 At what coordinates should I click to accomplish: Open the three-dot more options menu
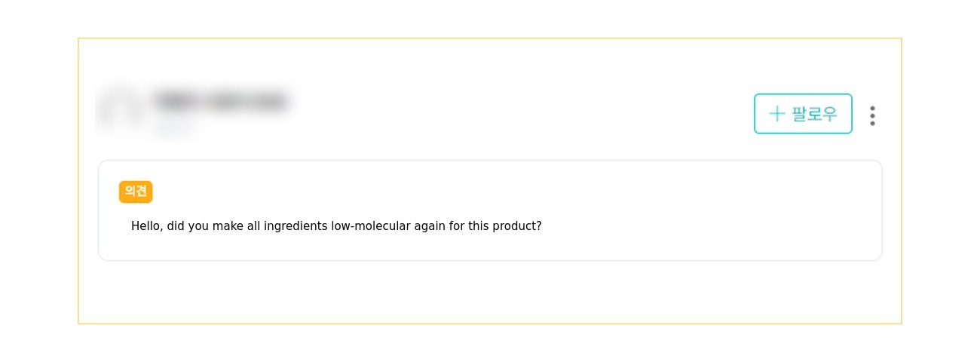pos(872,115)
